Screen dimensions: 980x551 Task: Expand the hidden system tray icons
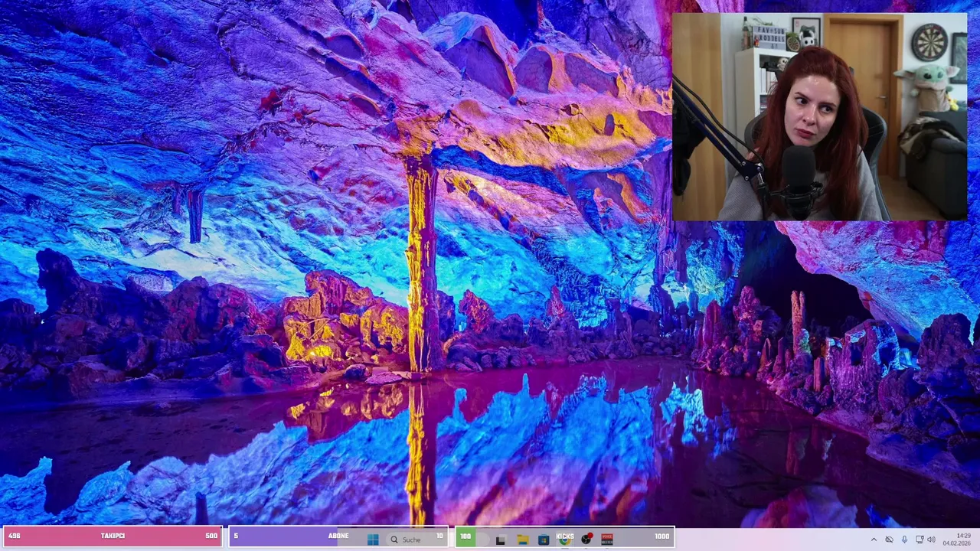[x=874, y=540]
